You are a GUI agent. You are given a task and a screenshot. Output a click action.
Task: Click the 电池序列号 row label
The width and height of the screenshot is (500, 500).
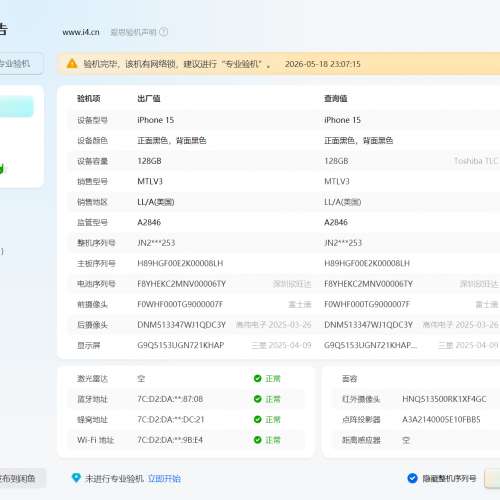point(96,284)
